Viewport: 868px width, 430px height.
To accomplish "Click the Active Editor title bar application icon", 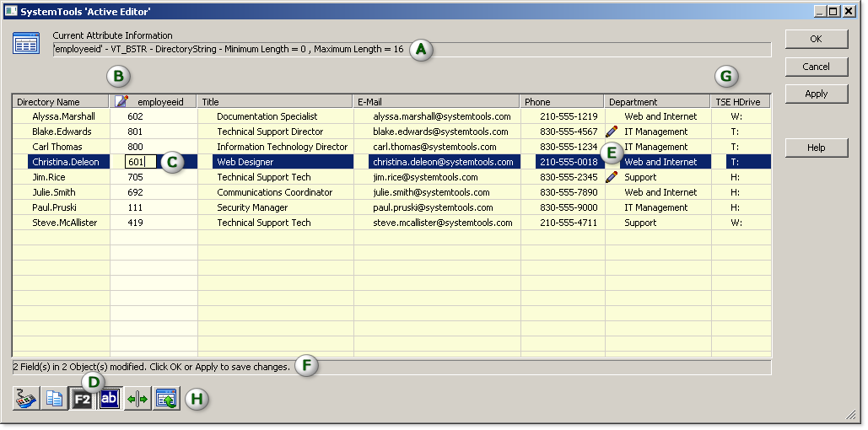I will click(10, 11).
